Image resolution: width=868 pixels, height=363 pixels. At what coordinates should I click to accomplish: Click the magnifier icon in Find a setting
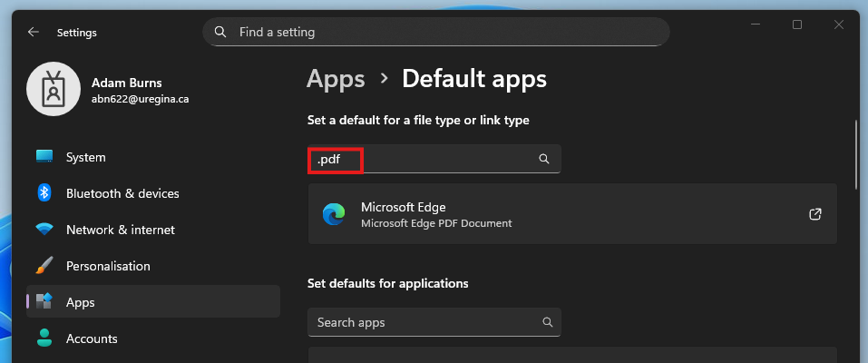220,32
